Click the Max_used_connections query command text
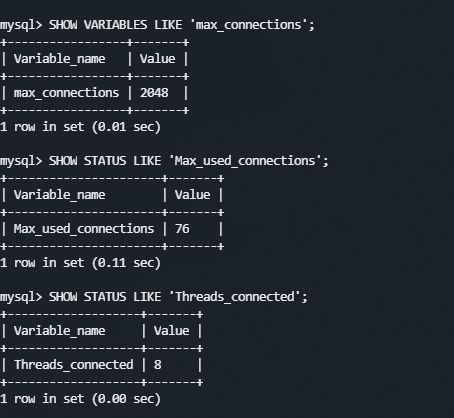Screen dimensions: 454x418 pos(189,161)
